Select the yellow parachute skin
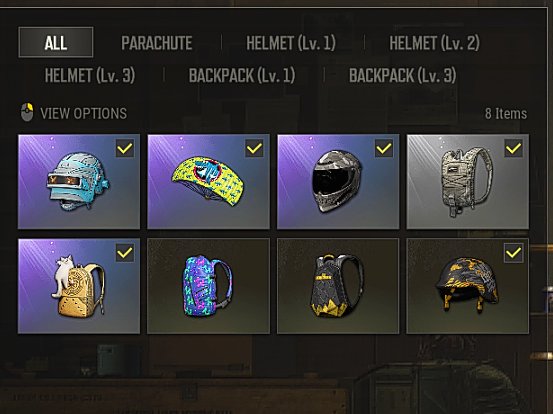This screenshot has height=414, width=553. click(x=208, y=181)
